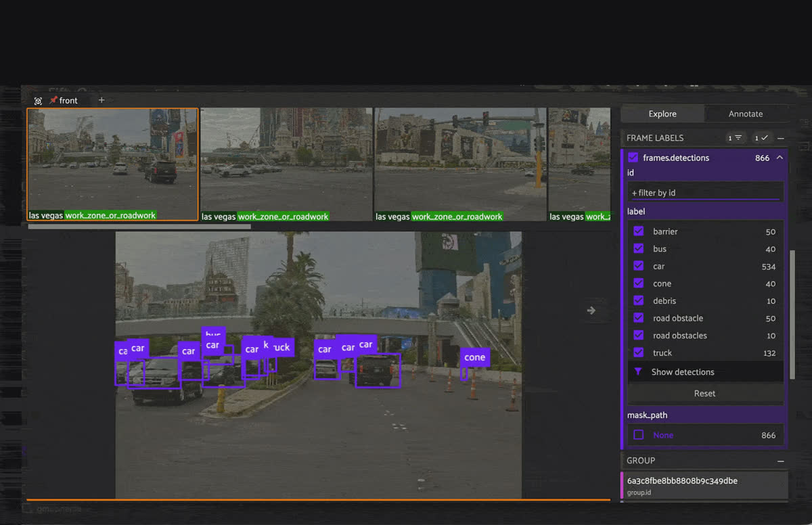Select the truck detection label in image
812x525 pixels.
(x=281, y=347)
